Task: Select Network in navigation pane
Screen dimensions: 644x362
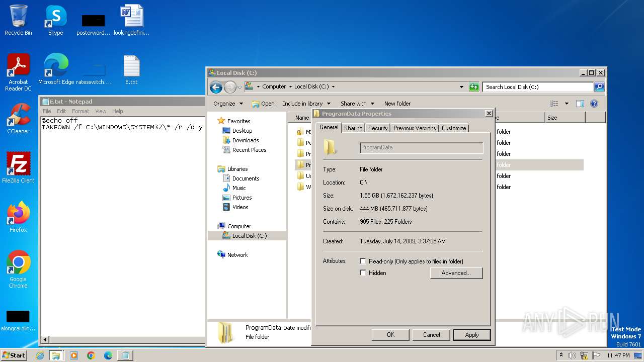Action: point(237,255)
